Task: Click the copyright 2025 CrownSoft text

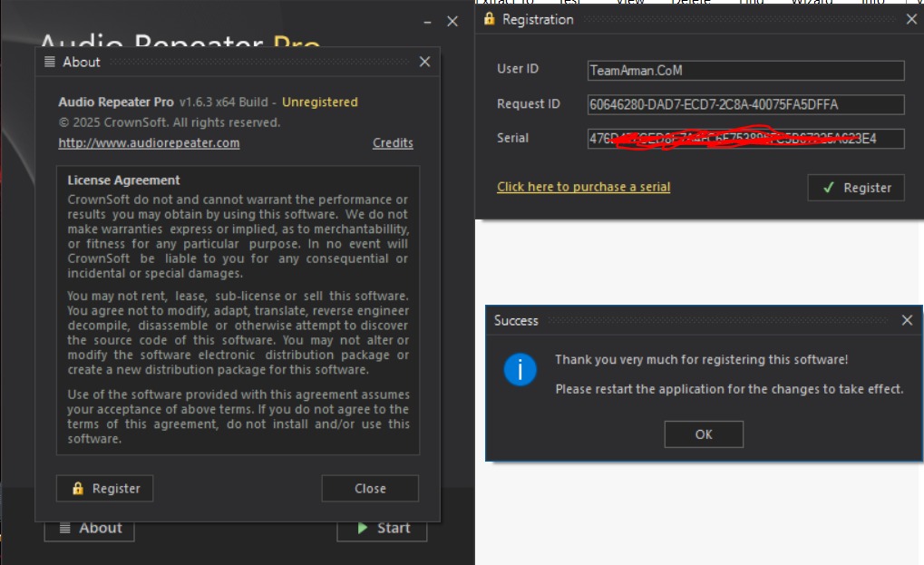Action: pos(170,122)
